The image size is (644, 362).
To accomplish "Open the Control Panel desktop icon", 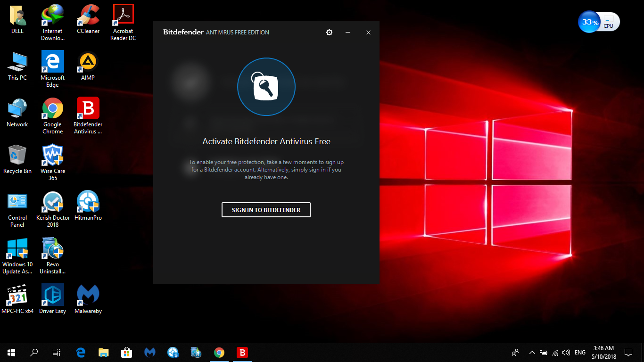I will 17,209.
